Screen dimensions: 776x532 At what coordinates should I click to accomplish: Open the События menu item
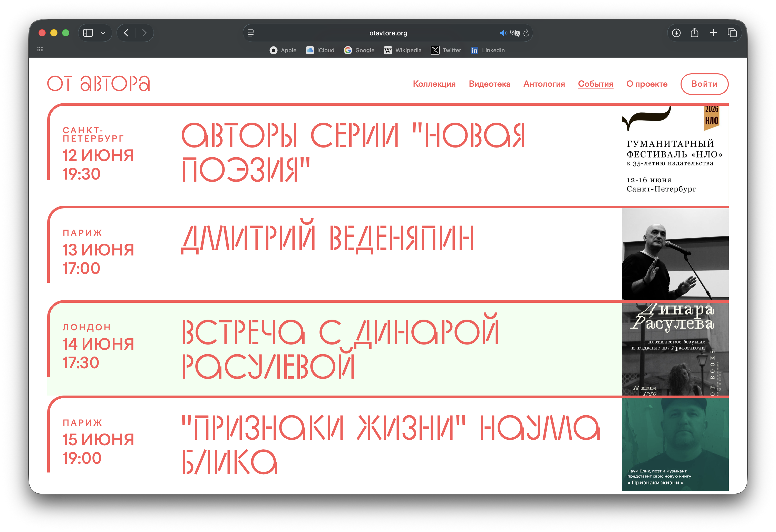(x=595, y=84)
